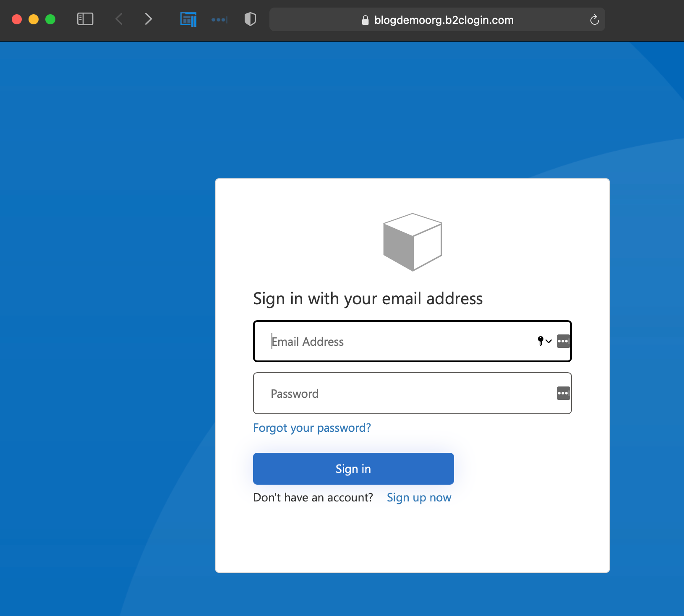Go forward with the right arrow
The image size is (684, 616).
148,19
